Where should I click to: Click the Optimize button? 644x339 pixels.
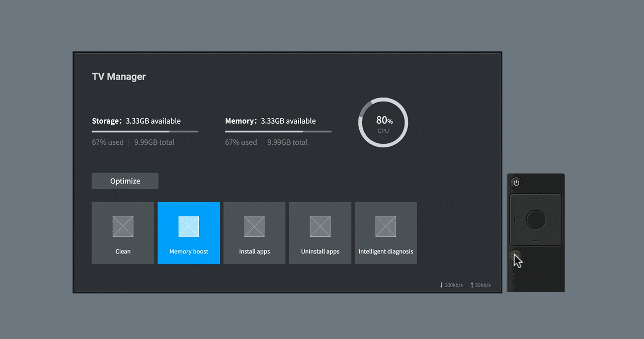[x=125, y=181]
